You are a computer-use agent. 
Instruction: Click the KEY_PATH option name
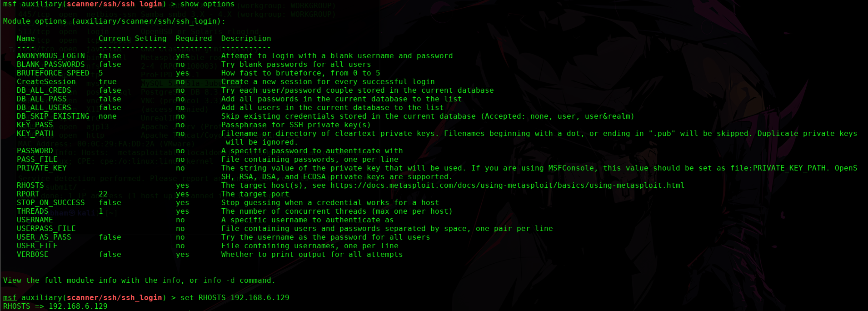click(x=35, y=134)
